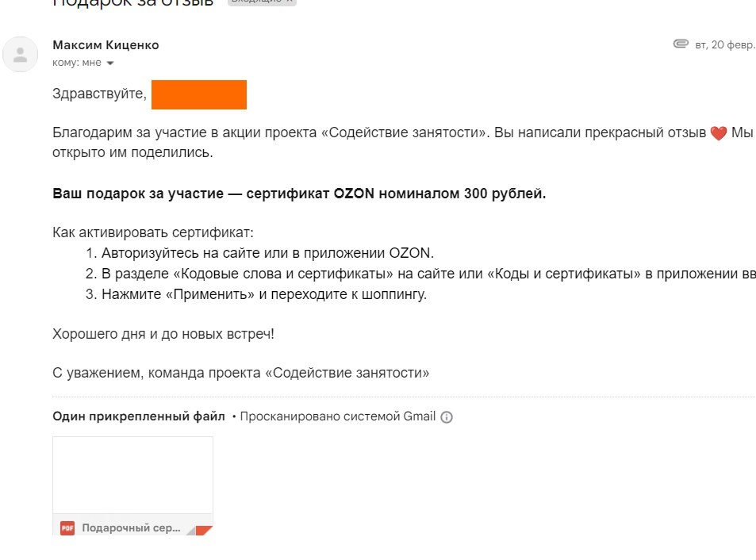This screenshot has height=560, width=756.
Task: Click «Один прикрепленный файл» heading
Action: [139, 416]
